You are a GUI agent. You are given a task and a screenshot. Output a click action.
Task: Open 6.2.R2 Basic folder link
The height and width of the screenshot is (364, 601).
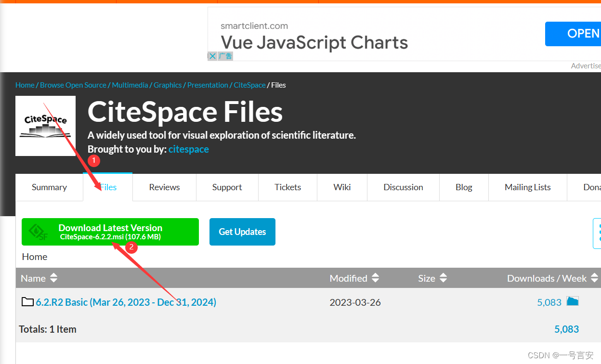click(126, 302)
